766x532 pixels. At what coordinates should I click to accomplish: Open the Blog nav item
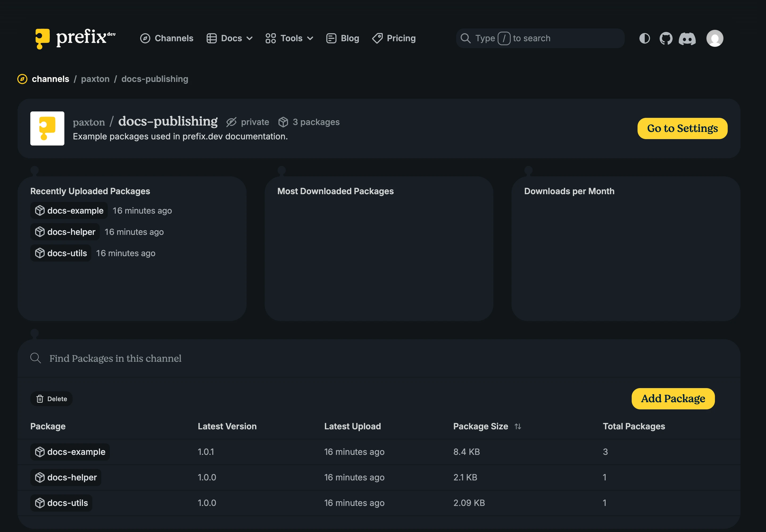[343, 38]
